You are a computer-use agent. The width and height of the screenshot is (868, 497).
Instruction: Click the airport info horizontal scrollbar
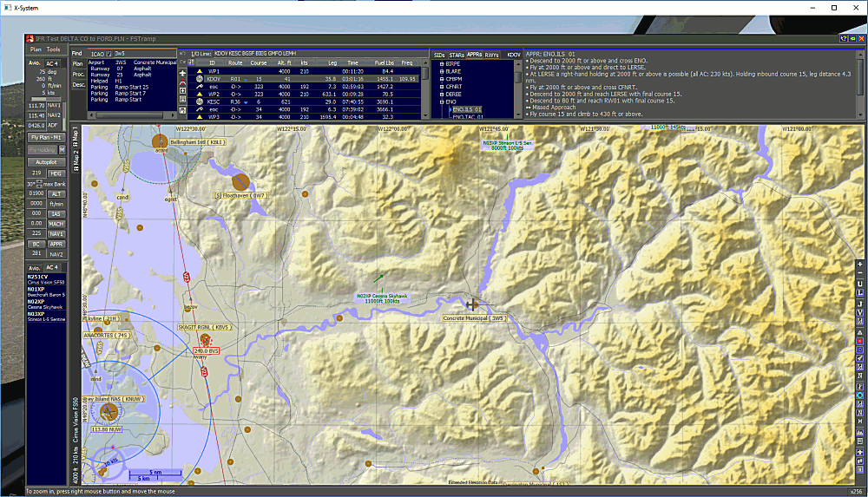(x=130, y=114)
